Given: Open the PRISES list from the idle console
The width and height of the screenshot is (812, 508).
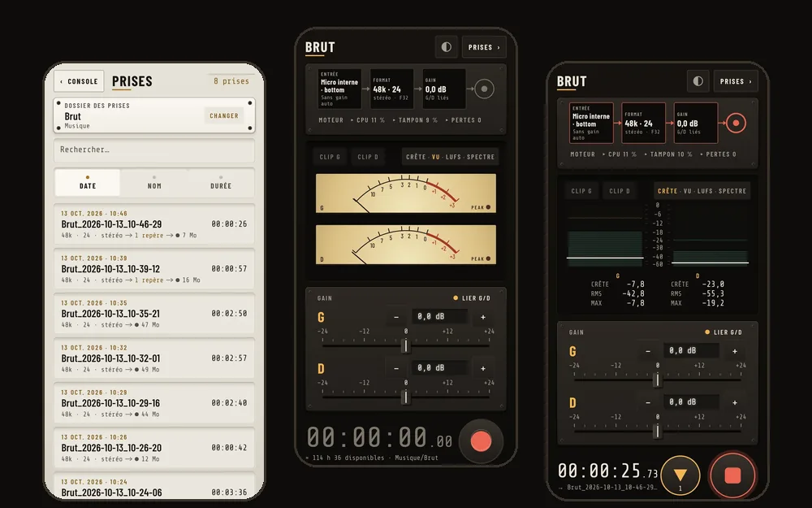Looking at the screenshot, I should click(484, 47).
